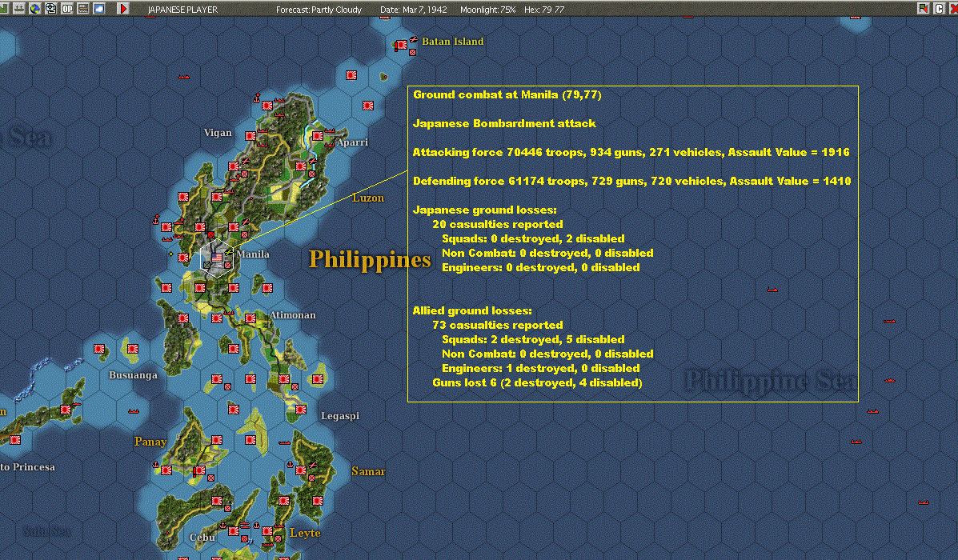Click the 'Hex: 79 77' status text

[544, 10]
